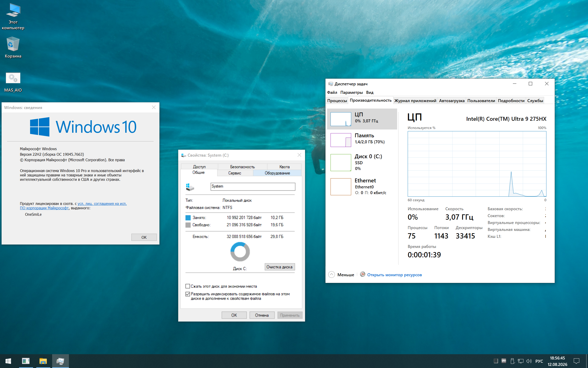
Task: Open the Автозагрузка tab
Action: [452, 101]
